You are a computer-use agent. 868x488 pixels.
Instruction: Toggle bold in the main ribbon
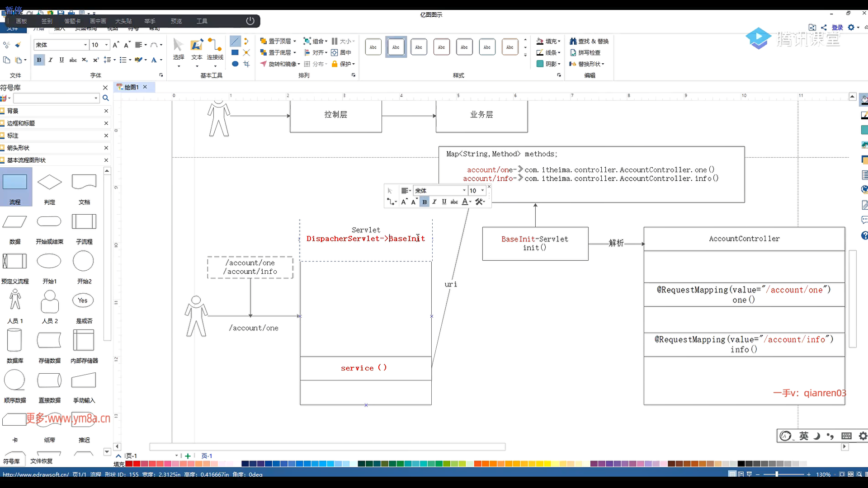[39, 60]
